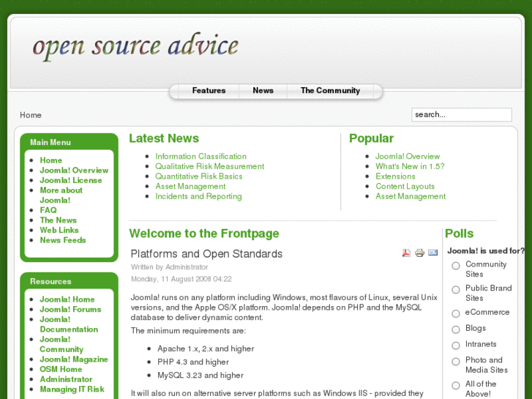The width and height of the screenshot is (532, 399).
Task: Open More about Joomla! menu entry
Action: point(61,195)
